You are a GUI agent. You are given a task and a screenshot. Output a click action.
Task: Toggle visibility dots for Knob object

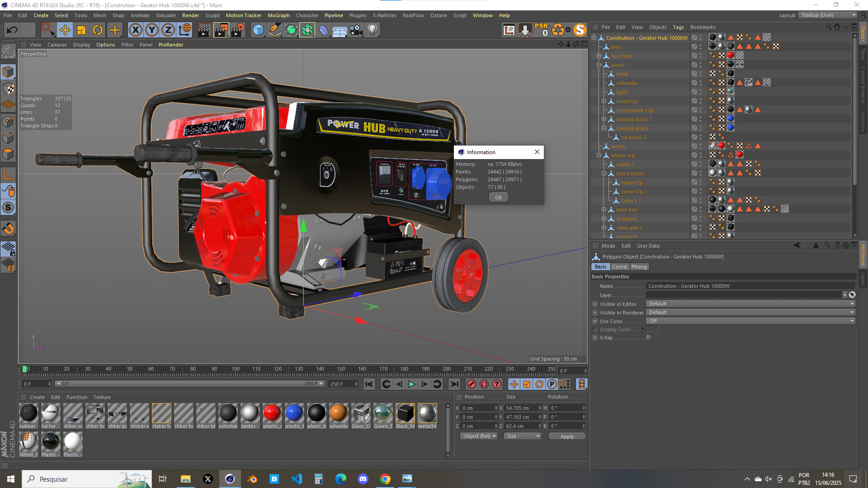[701, 74]
